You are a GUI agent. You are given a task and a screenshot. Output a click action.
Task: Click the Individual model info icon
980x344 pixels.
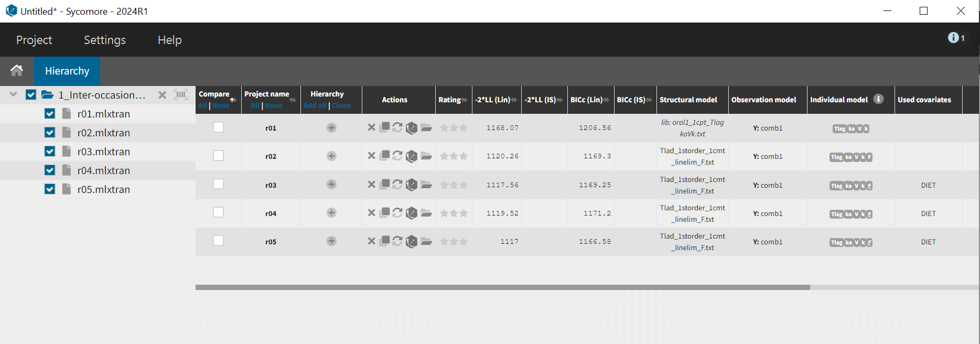[x=879, y=99]
